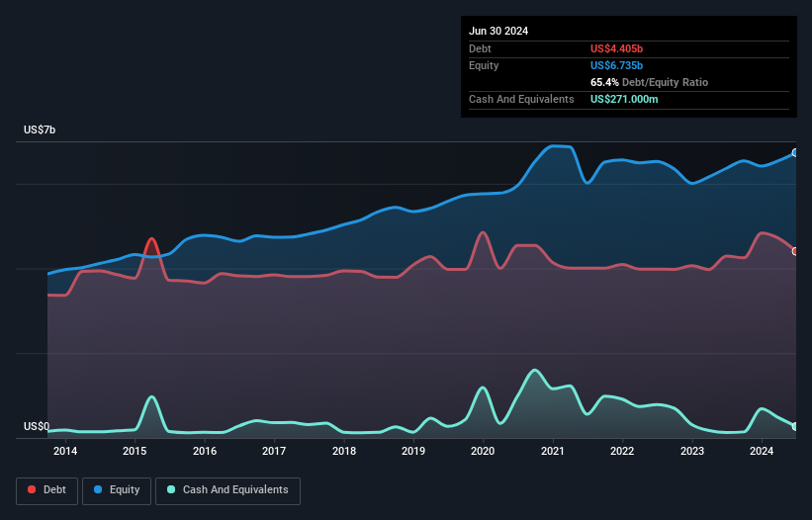Click the 2017 x-axis label
Screen dimensions: 812x520
[274, 451]
